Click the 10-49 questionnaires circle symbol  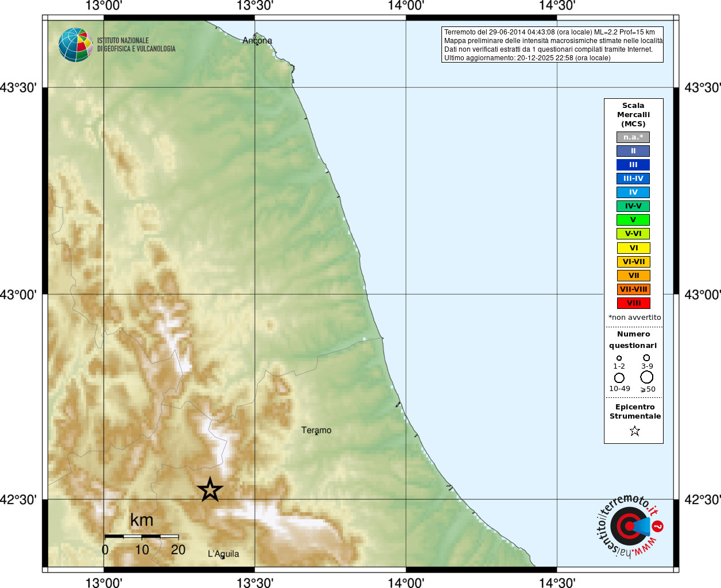coord(619,378)
